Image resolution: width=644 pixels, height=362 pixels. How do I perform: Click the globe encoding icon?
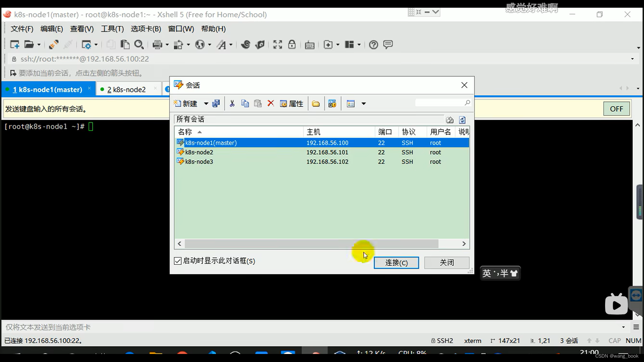(200, 45)
